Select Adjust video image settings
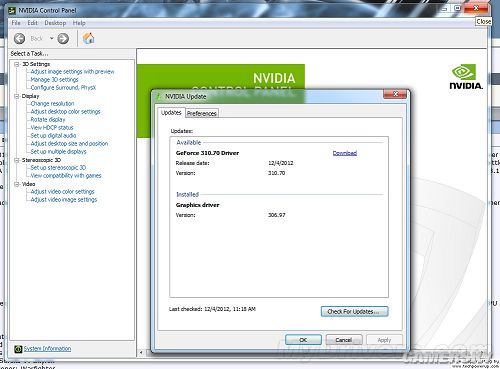500x369 pixels. tap(64, 200)
